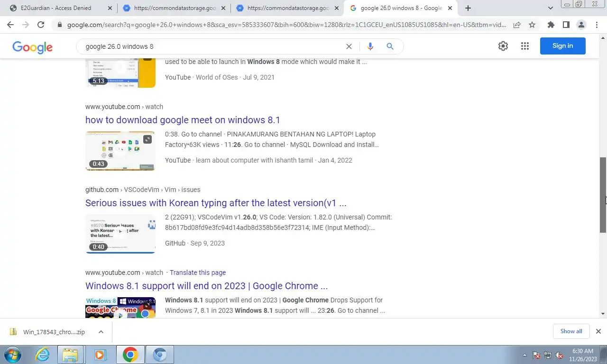The width and height of the screenshot is (607, 364).
Task: Click Translate this page link
Action: (x=198, y=273)
